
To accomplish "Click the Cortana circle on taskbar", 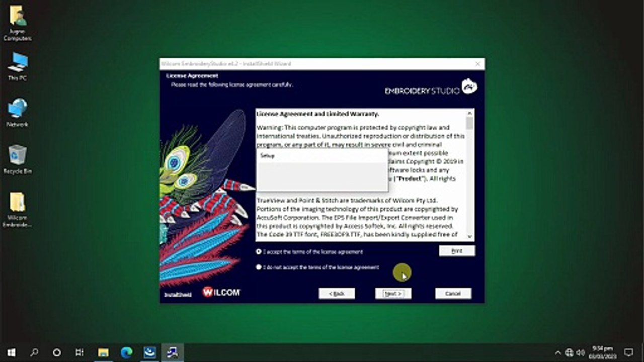I will pyautogui.click(x=57, y=352).
